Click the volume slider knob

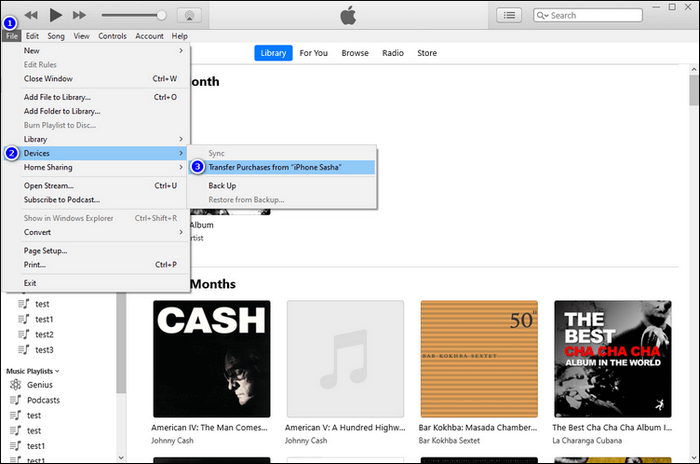pos(162,15)
